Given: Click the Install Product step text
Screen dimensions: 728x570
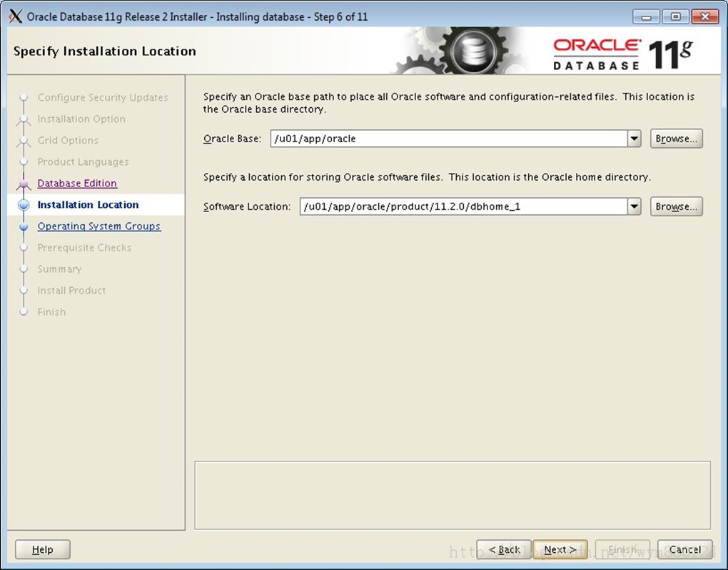Looking at the screenshot, I should point(71,290).
